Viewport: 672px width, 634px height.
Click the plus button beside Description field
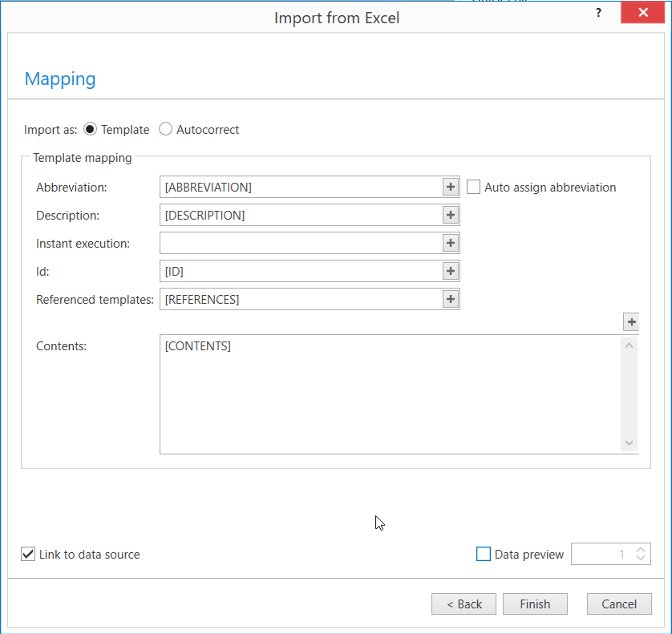point(451,215)
